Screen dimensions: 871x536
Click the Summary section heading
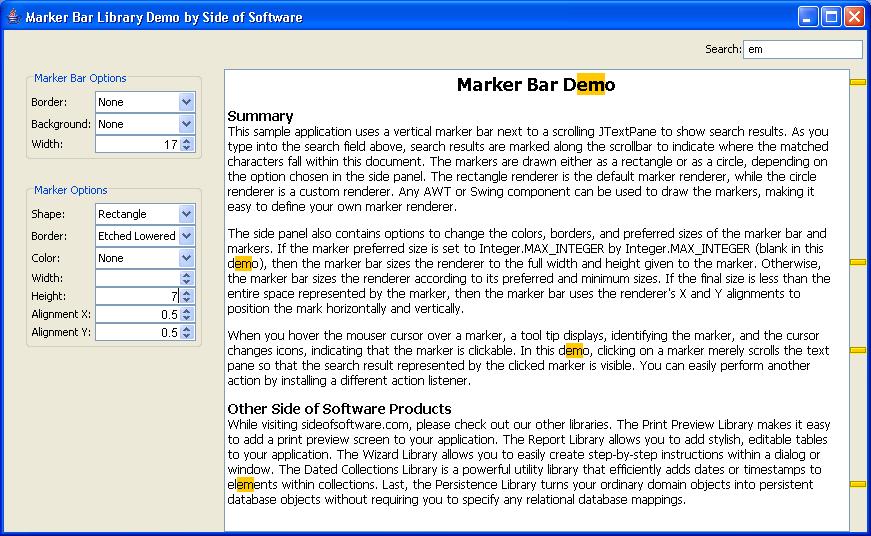tap(260, 116)
